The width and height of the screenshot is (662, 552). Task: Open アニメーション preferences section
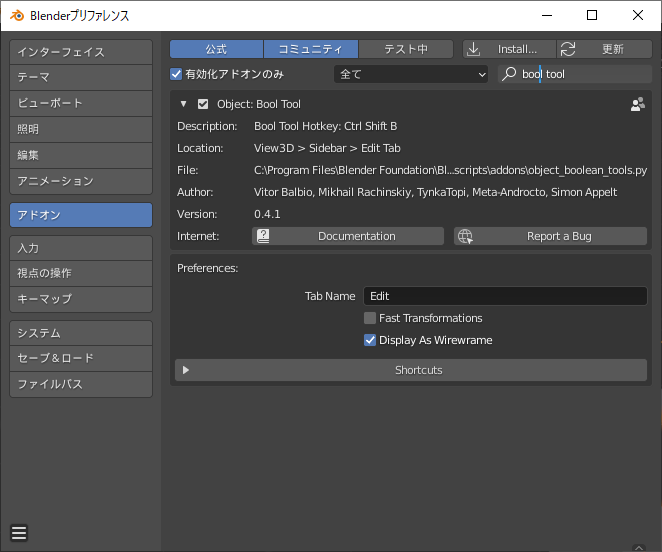[x=81, y=182]
